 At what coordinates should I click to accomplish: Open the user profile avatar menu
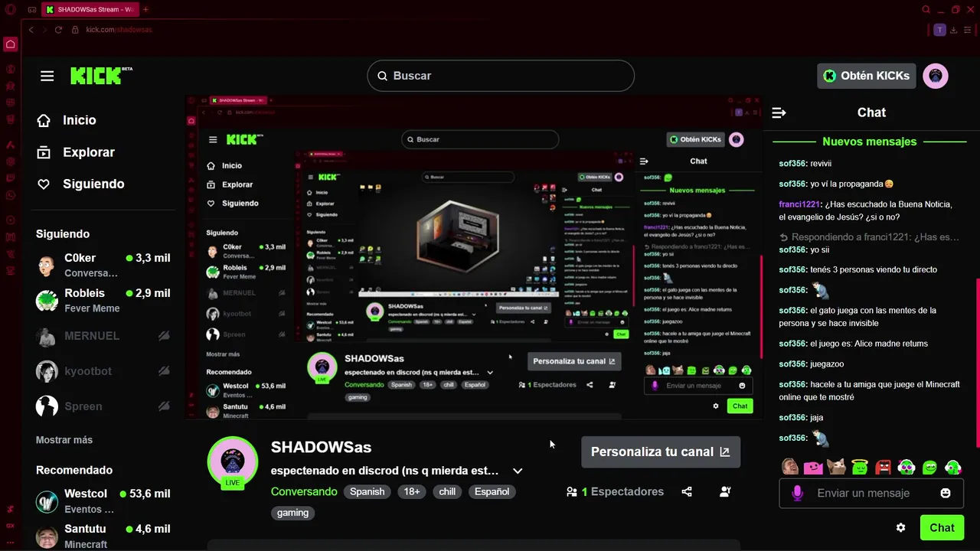click(936, 76)
